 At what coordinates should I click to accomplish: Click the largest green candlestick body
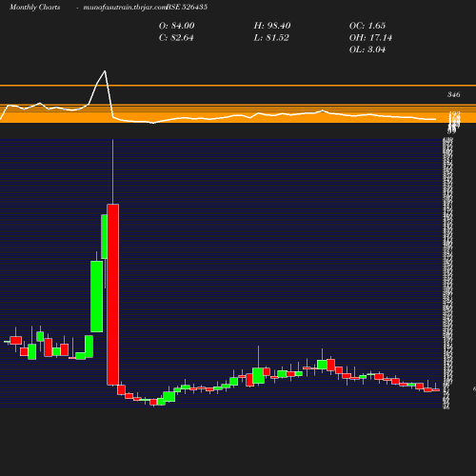point(96,296)
